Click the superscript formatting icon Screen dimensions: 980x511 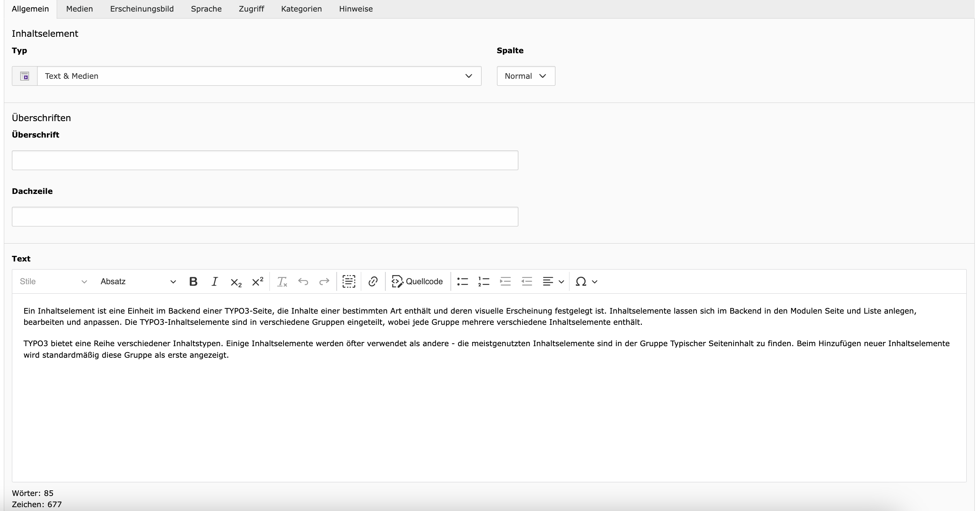tap(258, 281)
